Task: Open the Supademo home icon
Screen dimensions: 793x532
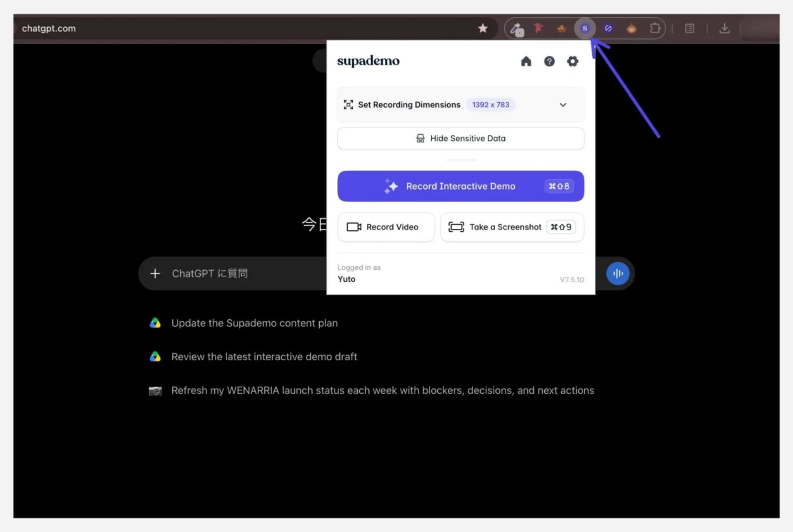Action: (x=526, y=62)
